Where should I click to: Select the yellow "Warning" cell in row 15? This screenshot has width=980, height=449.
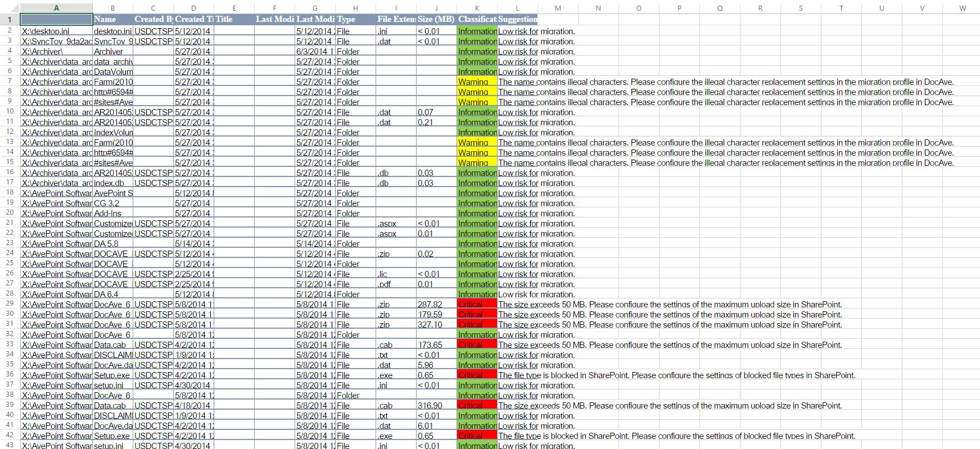477,162
